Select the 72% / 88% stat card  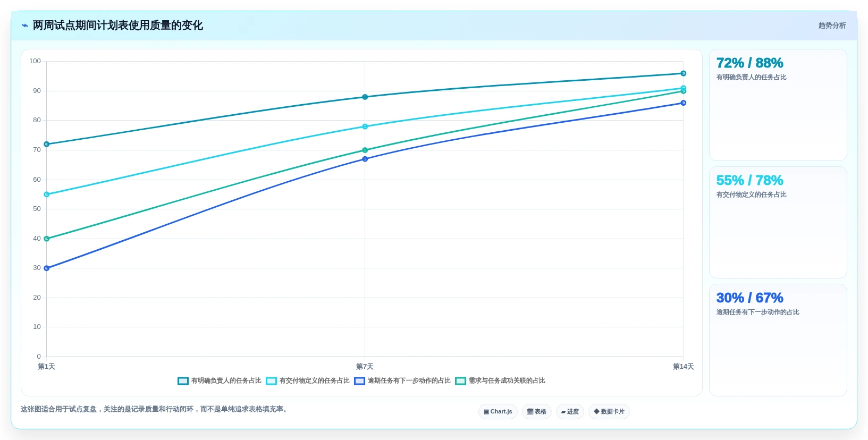click(778, 105)
